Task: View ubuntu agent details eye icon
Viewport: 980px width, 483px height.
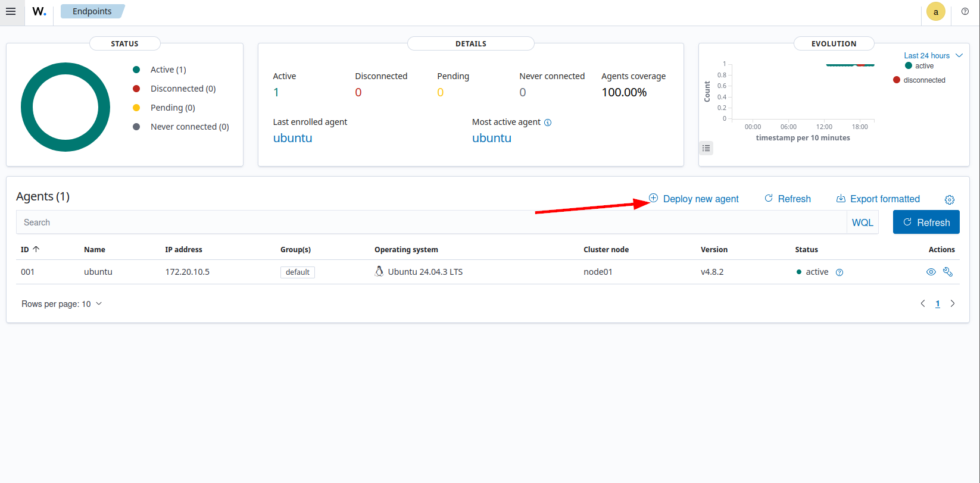Action: (x=931, y=272)
